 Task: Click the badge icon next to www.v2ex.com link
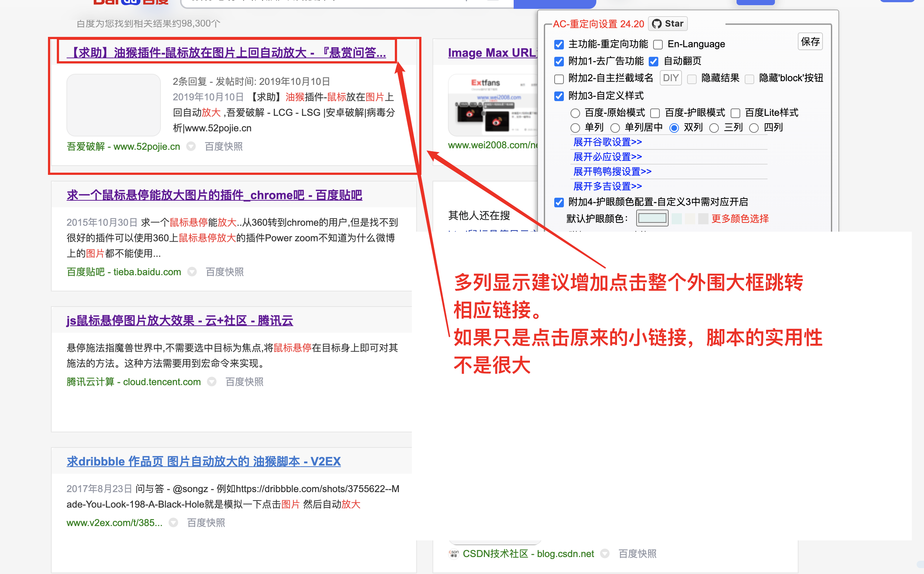click(173, 523)
